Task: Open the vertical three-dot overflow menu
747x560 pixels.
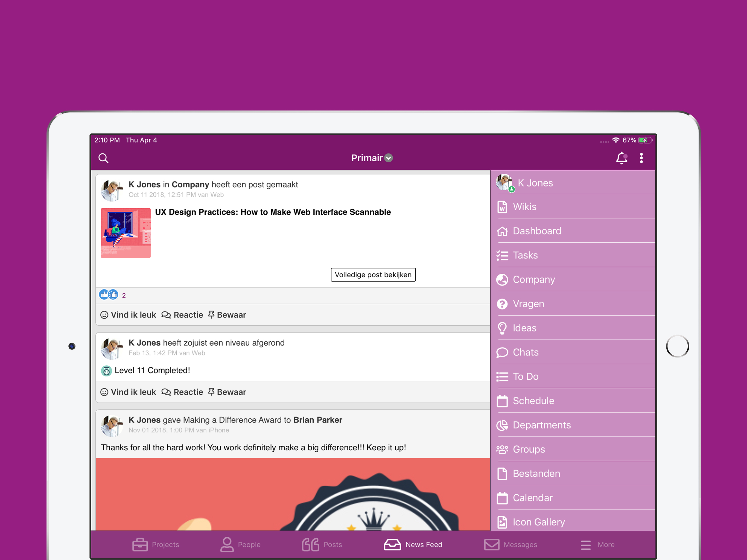Action: [x=641, y=158]
